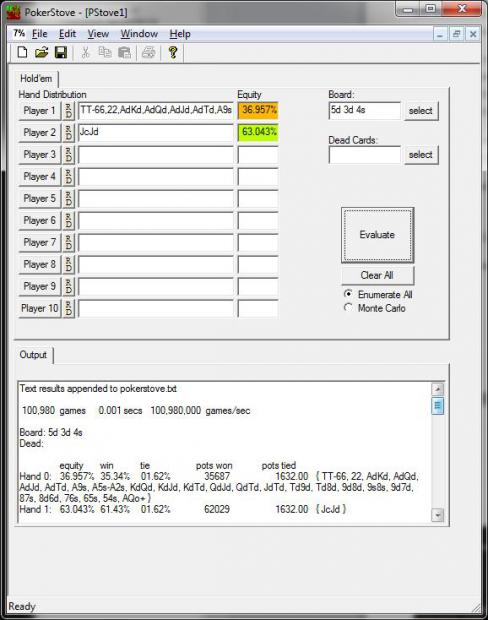Open help via question mark icon
This screenshot has height=620, width=488.
(173, 52)
